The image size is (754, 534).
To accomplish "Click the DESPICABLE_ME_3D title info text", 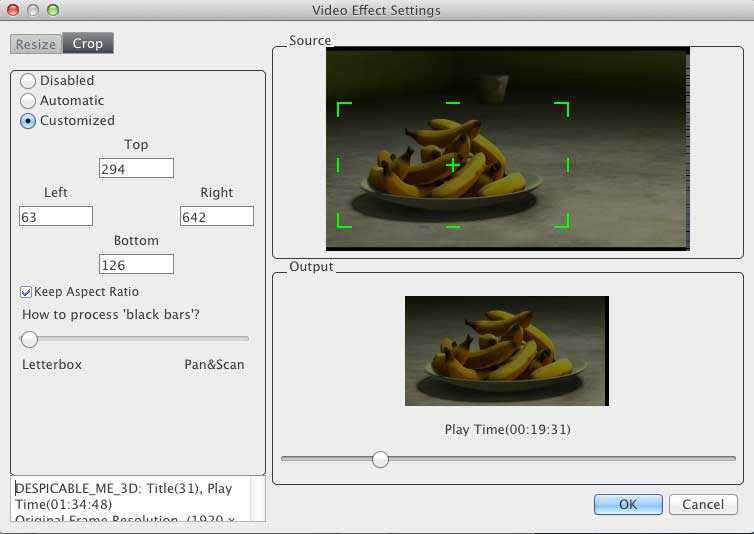I will (x=124, y=496).
